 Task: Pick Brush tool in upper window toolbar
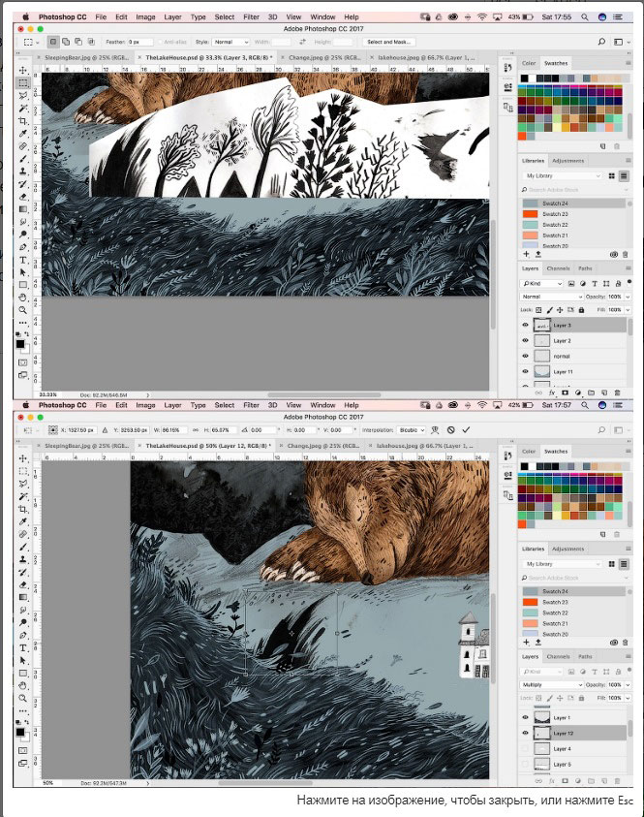(x=23, y=159)
